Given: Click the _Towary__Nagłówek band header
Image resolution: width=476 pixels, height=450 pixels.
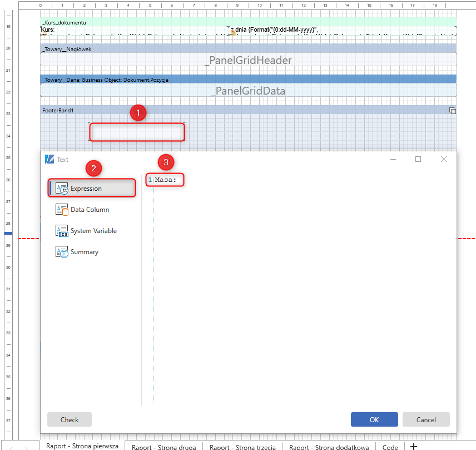Looking at the screenshot, I should pyautogui.click(x=248, y=49).
